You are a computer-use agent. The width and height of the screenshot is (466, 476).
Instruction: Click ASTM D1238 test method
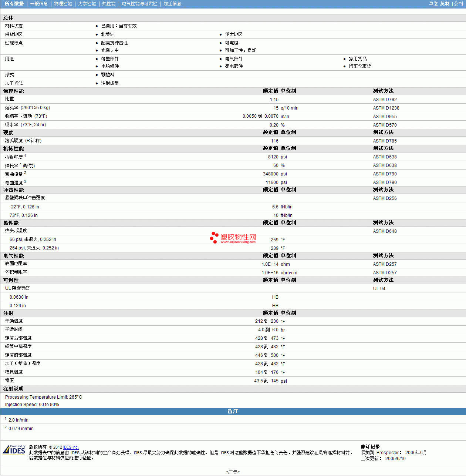[x=386, y=108]
